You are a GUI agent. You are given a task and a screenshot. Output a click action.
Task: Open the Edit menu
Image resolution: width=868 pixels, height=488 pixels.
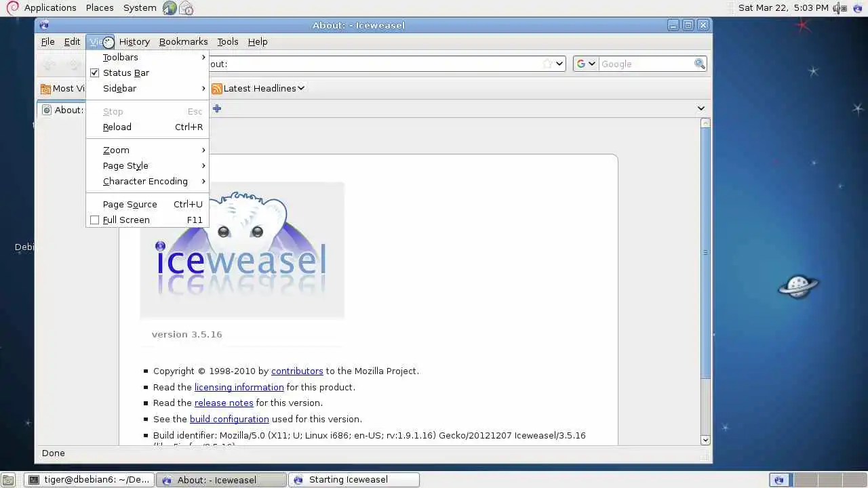point(72,41)
